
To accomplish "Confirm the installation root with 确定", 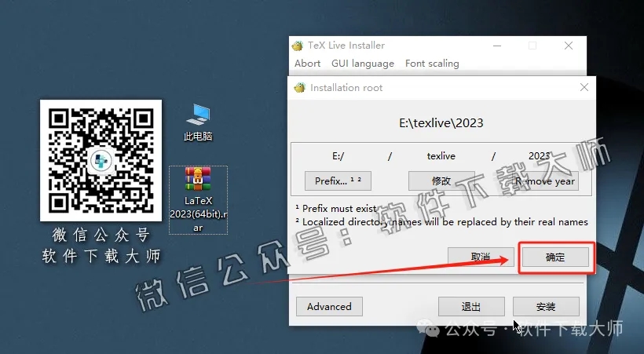I will [x=555, y=257].
